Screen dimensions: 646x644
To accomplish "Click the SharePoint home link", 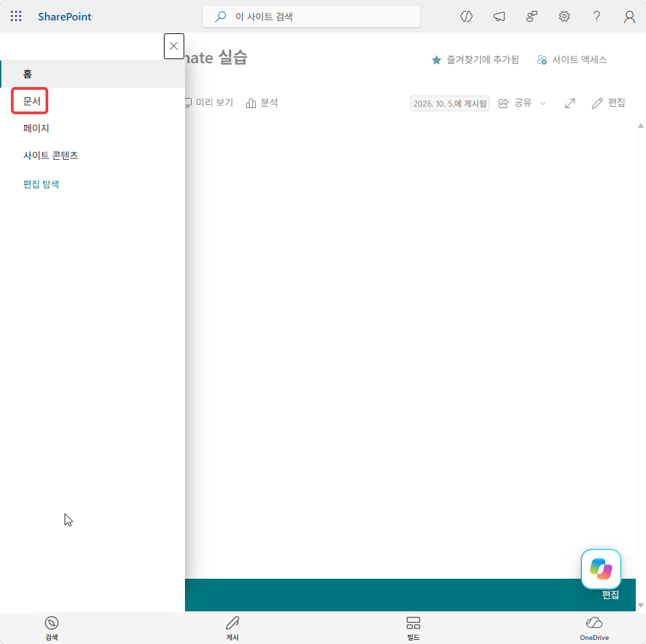I will click(x=65, y=16).
